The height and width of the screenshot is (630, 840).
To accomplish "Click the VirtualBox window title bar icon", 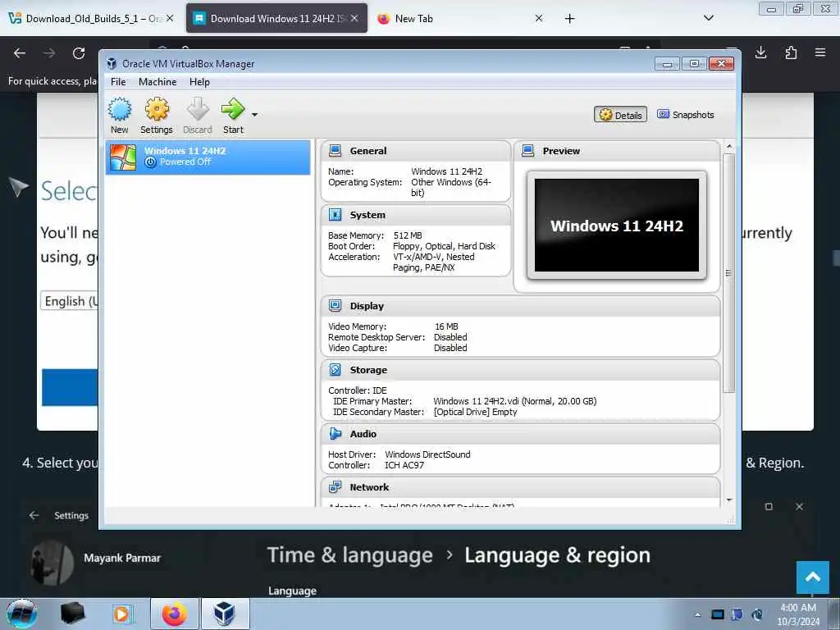I will [112, 64].
